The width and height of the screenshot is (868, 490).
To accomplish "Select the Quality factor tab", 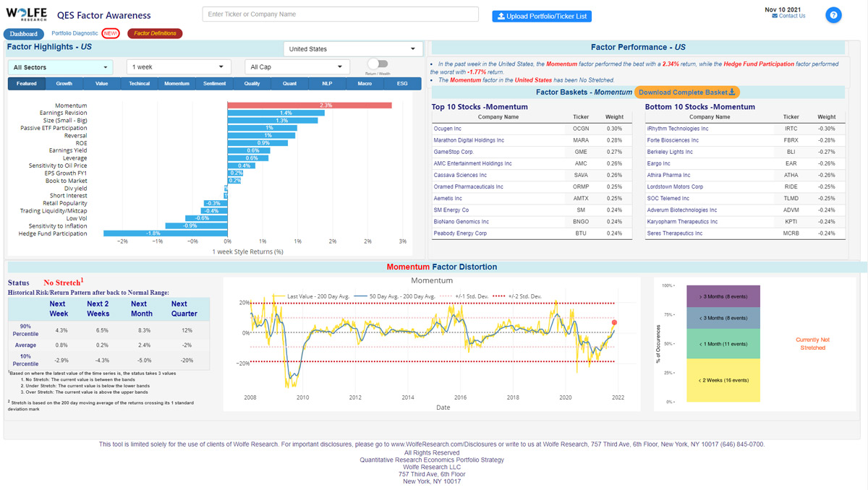I will coord(252,84).
